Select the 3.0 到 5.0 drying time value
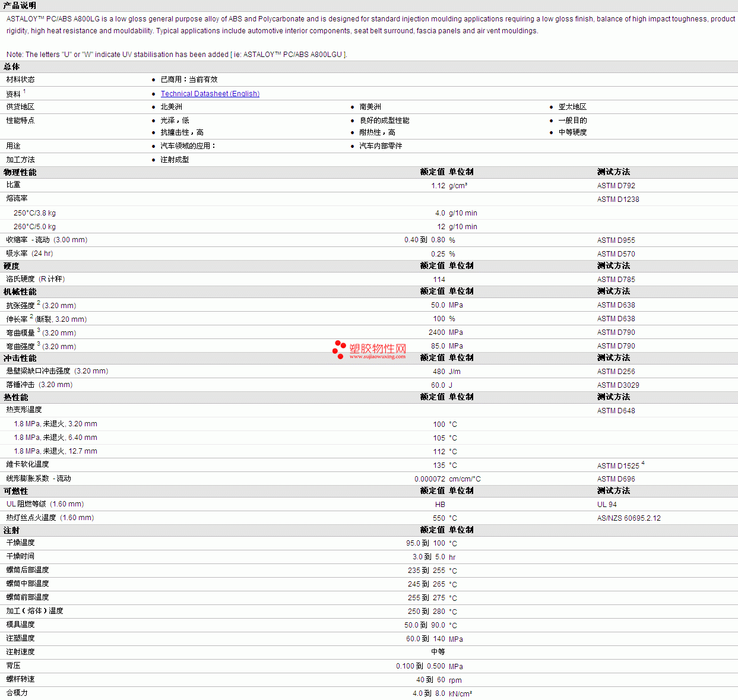The image size is (738, 700). [429, 557]
